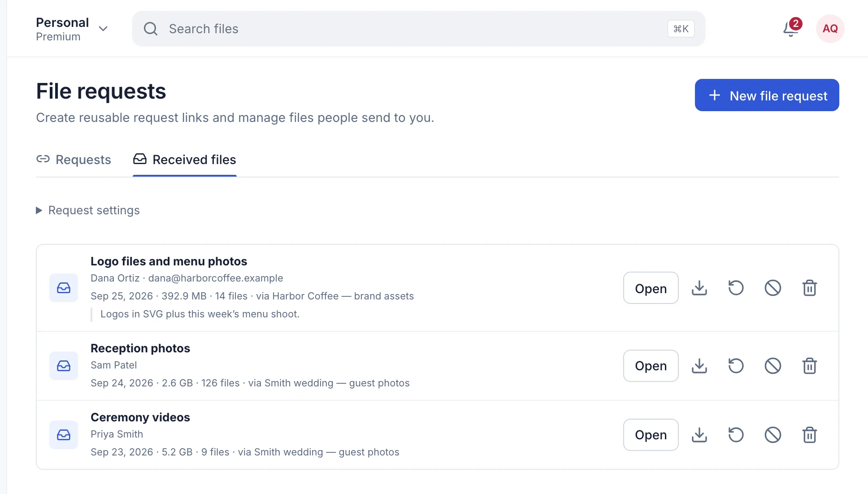Switch to the Requests tab
This screenshot has height=494, width=868.
click(74, 160)
